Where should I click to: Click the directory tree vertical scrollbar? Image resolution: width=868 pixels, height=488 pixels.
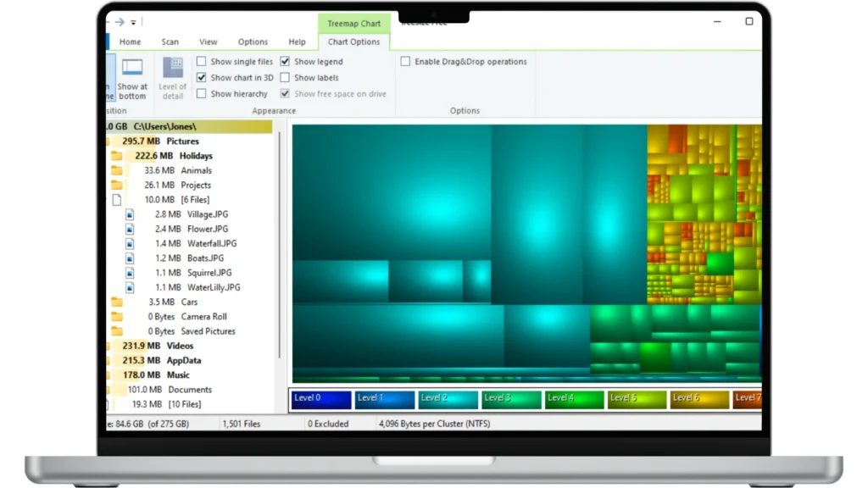(x=279, y=254)
